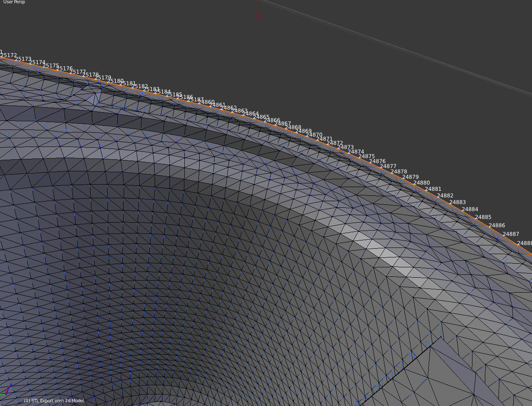
Task: Select vertex index label 25175
Action: coord(50,66)
